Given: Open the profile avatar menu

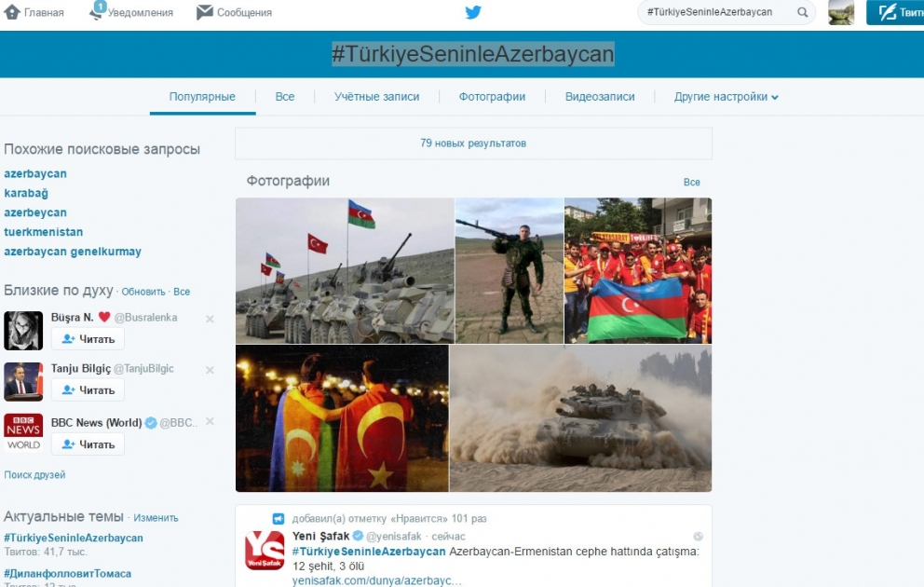Looking at the screenshot, I should point(841,12).
